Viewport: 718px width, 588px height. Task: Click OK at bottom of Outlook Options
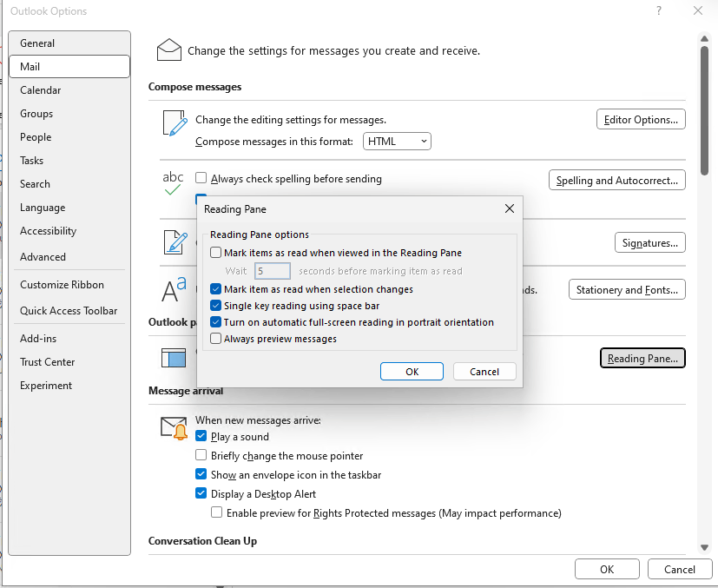pos(607,569)
